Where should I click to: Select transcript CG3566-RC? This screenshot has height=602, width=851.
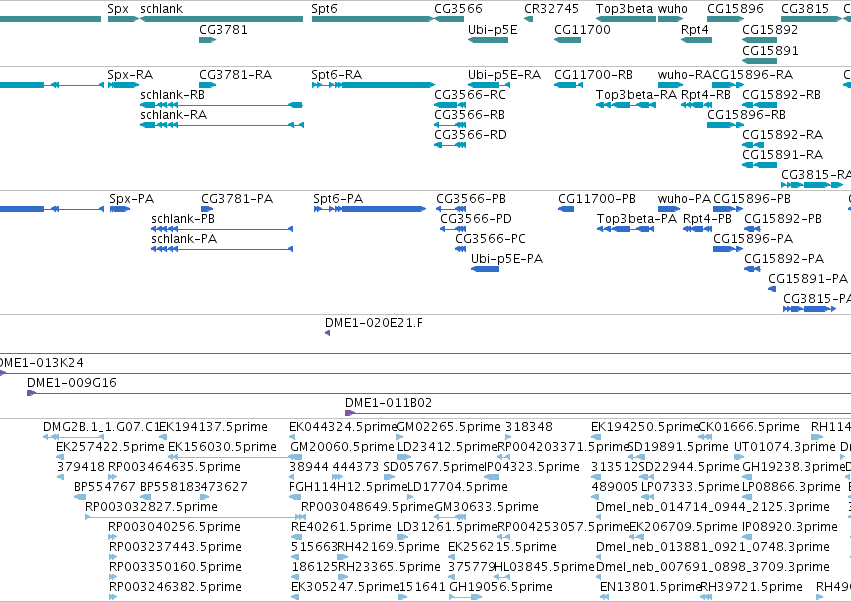click(x=469, y=94)
